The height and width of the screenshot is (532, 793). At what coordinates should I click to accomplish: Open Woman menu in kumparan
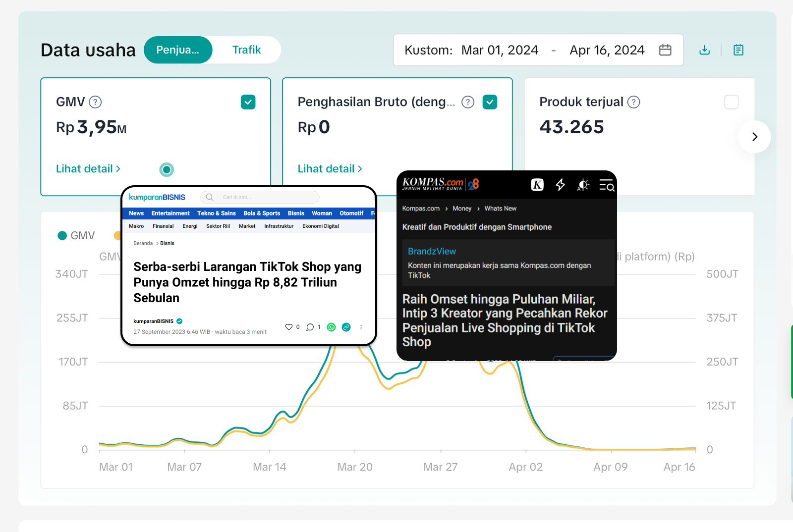(x=322, y=213)
